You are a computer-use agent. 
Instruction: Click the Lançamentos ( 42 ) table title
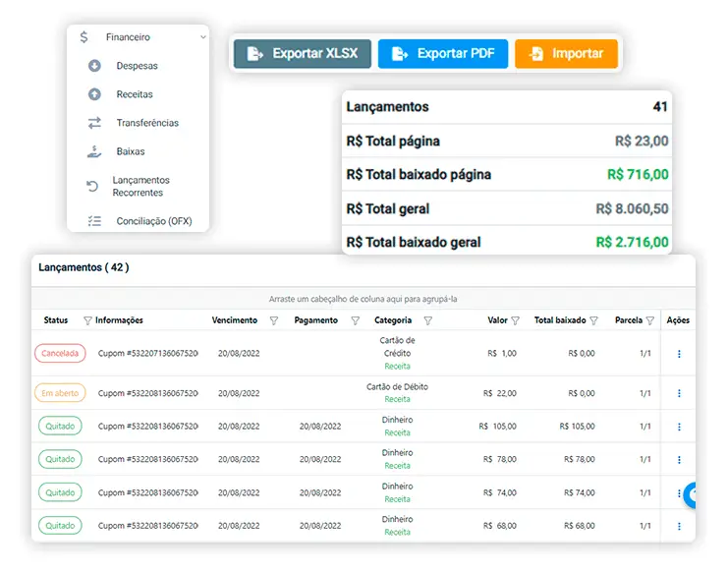(x=84, y=267)
